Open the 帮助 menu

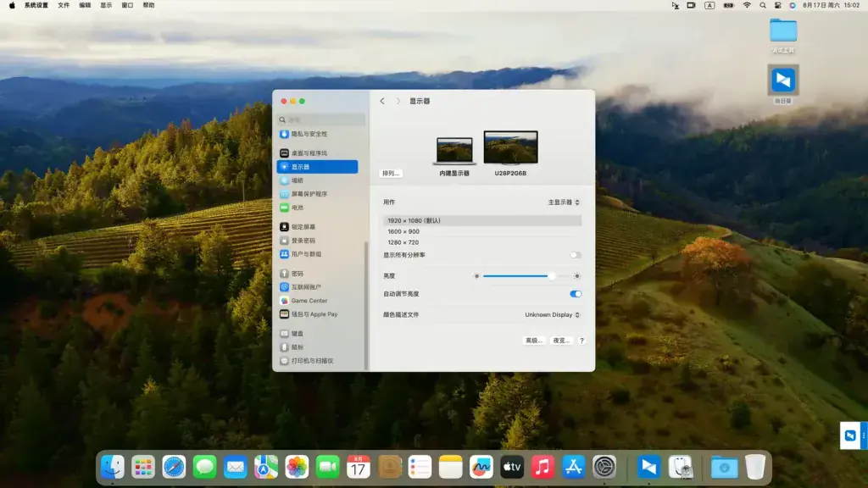coord(149,6)
